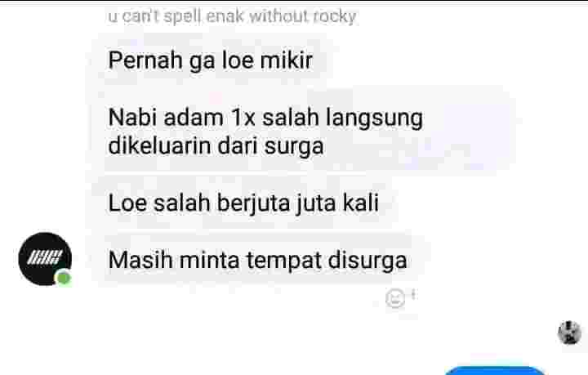This screenshot has height=375, width=588.
Task: Click the word 'Masih' in the last message
Action: click(x=140, y=260)
